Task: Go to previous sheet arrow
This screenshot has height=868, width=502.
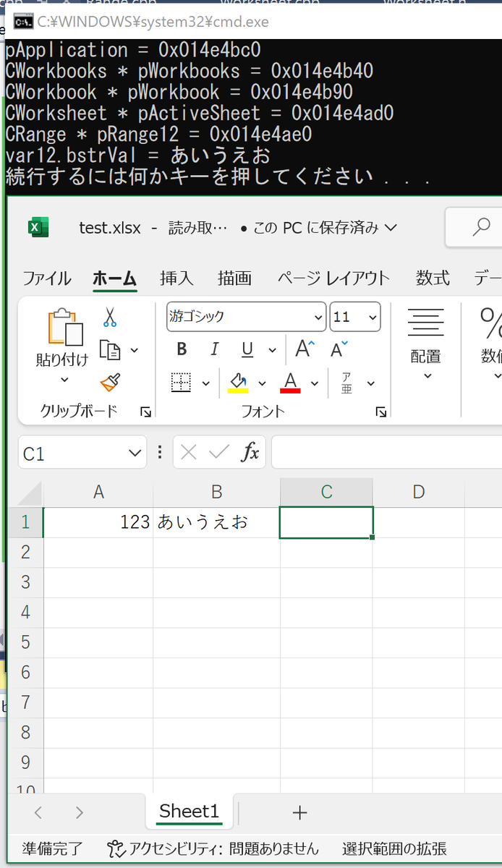Action: coord(38,812)
